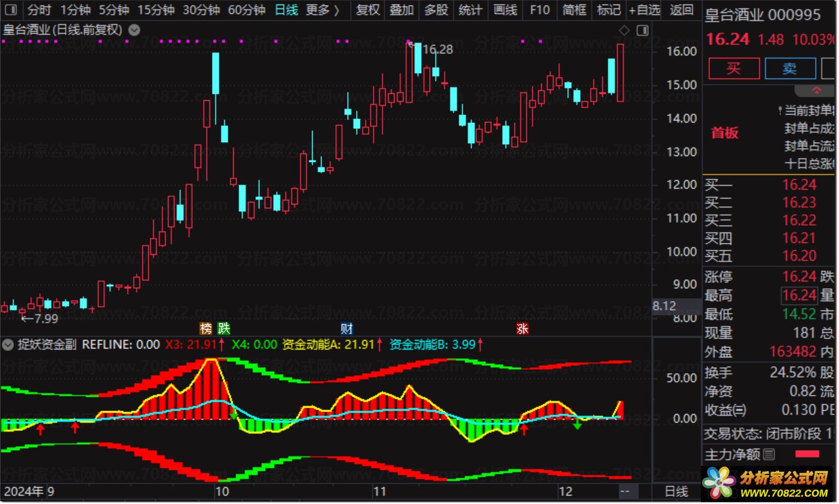Select the 1分钟 period
The height and width of the screenshot is (504, 839).
click(x=75, y=10)
